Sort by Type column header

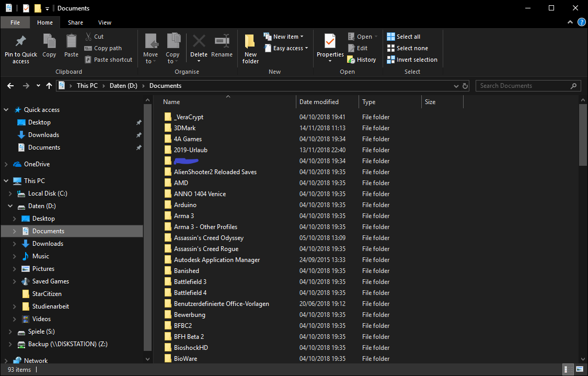pos(390,102)
